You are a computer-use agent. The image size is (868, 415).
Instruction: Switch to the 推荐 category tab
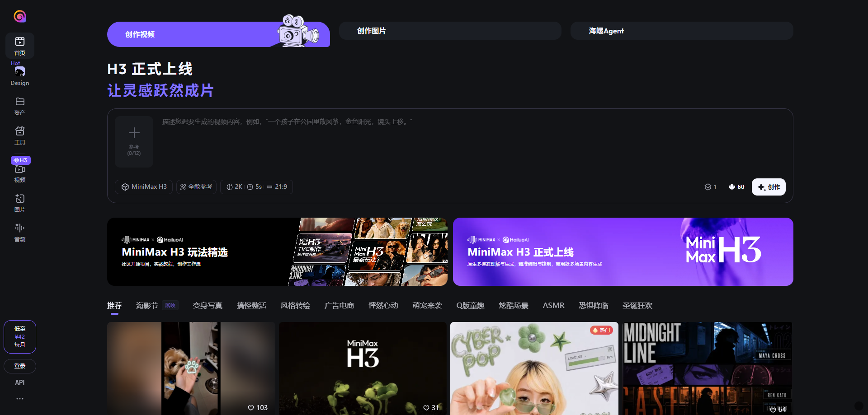pyautogui.click(x=114, y=306)
